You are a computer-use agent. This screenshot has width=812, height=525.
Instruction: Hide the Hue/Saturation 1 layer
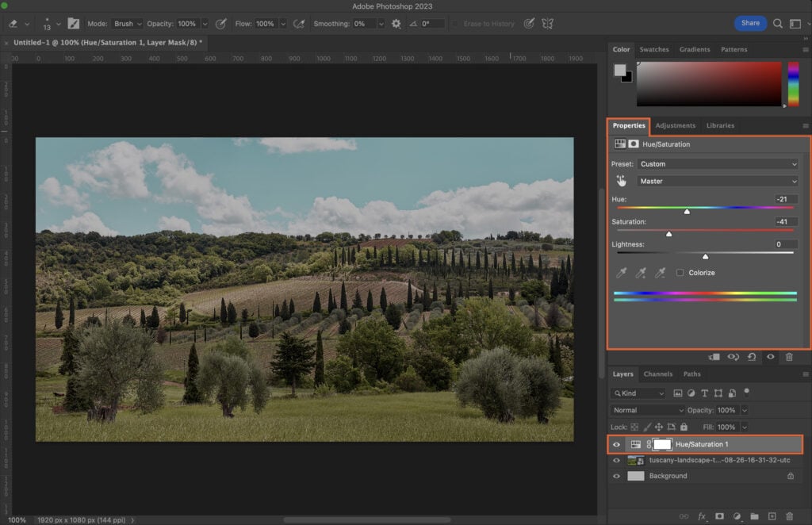617,444
